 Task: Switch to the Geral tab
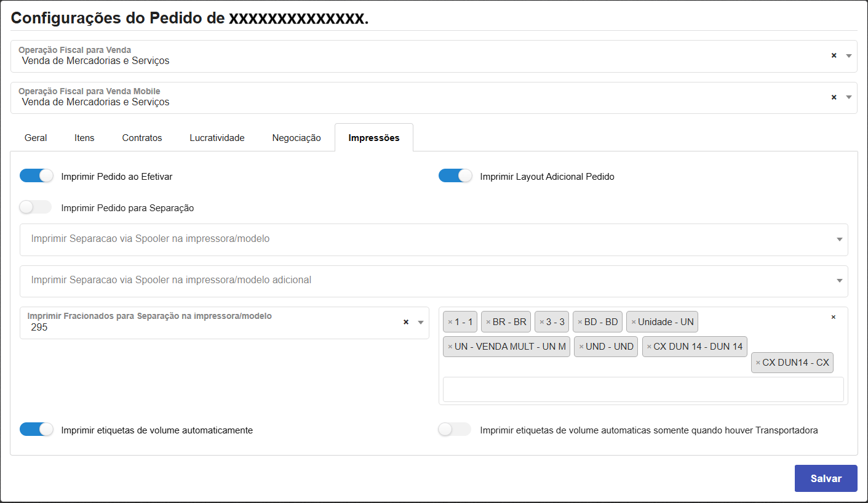click(36, 138)
